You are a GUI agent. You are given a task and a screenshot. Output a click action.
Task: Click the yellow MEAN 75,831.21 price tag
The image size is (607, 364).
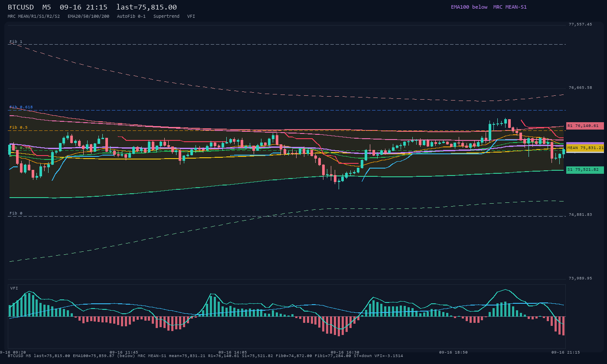(585, 148)
